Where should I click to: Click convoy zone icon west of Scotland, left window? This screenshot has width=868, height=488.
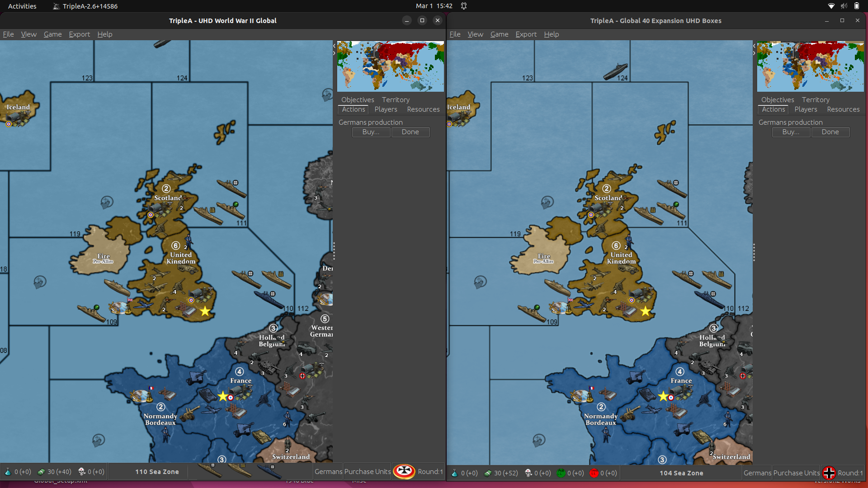[x=107, y=202]
